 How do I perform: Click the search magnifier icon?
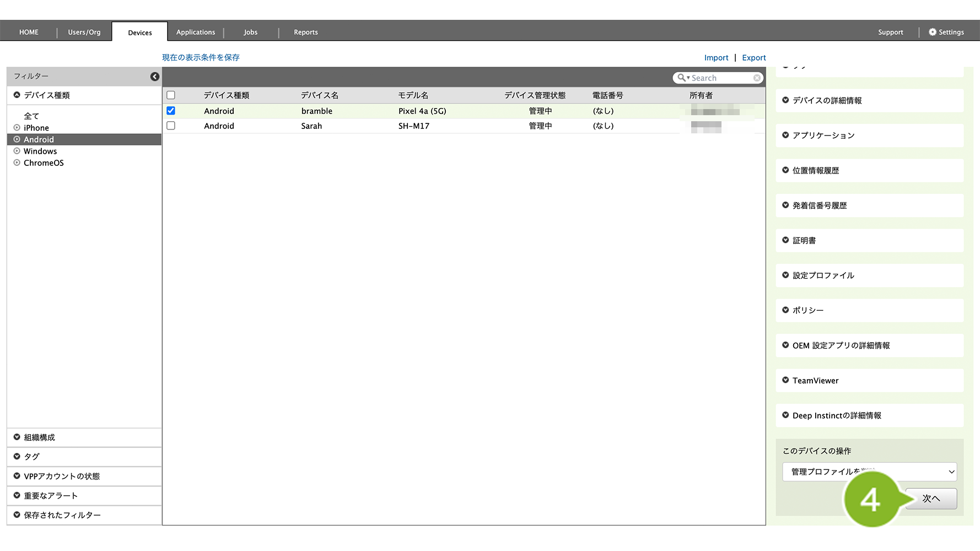tap(682, 78)
